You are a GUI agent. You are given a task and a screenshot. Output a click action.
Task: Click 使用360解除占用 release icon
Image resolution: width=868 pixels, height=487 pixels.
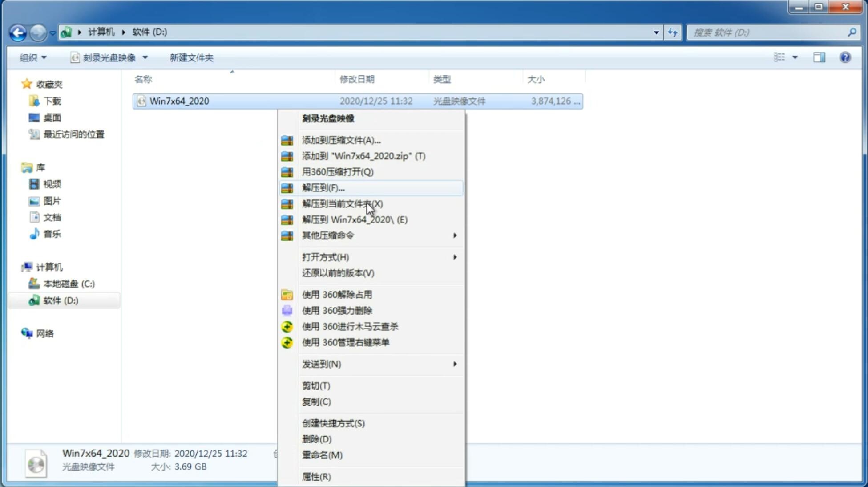(x=286, y=294)
